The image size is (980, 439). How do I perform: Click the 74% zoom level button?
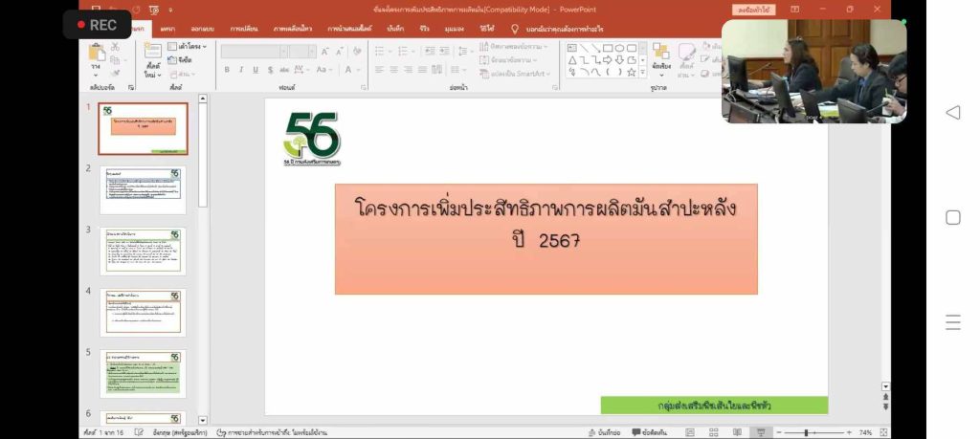tap(865, 432)
